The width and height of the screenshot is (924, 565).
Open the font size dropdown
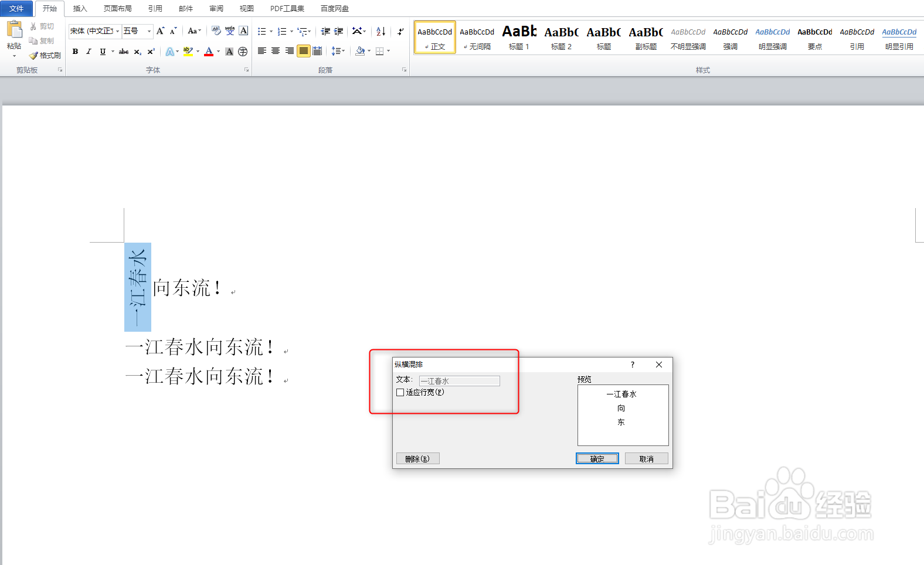coord(149,31)
